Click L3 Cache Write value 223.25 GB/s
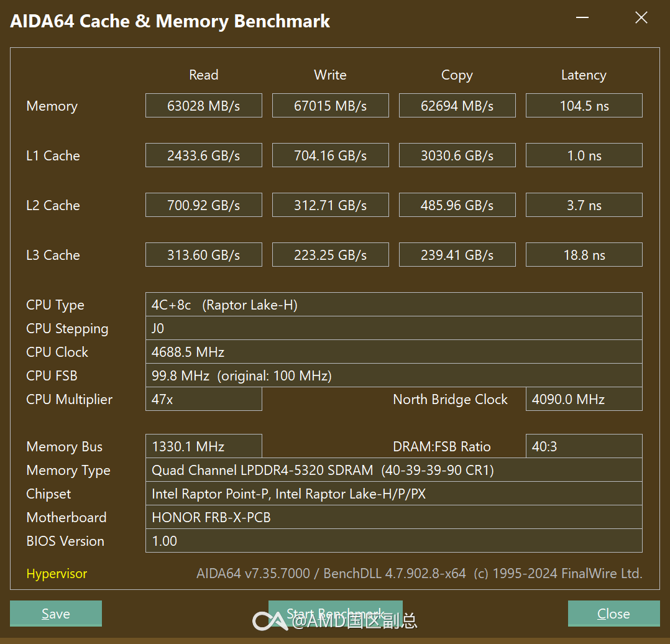 (330, 255)
